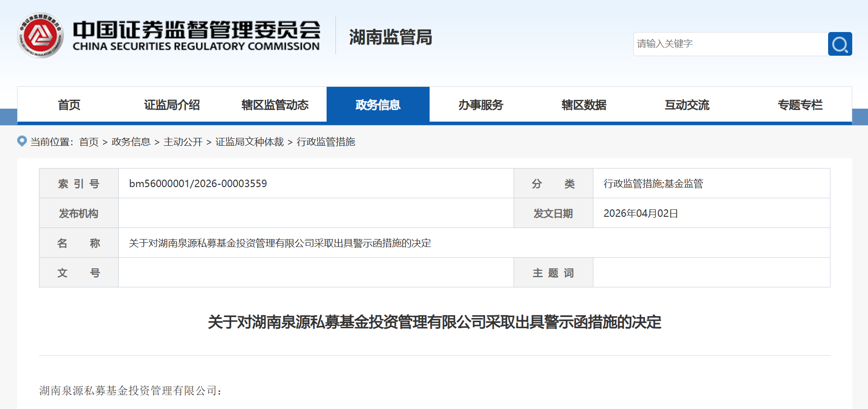Click 政务信息 breadcrumb link
This screenshot has width=868, height=409.
click(x=131, y=142)
